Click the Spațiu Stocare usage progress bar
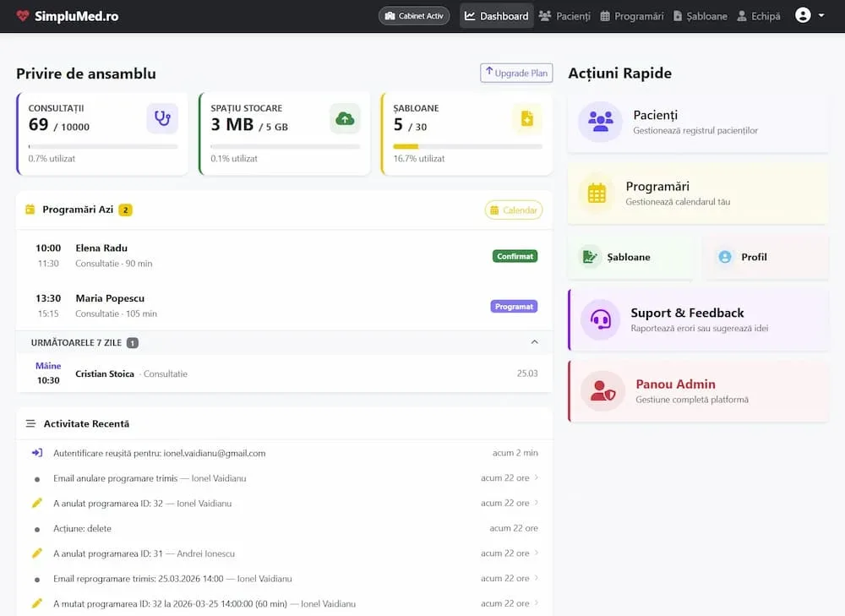Screen dimensions: 845x616 [285, 146]
